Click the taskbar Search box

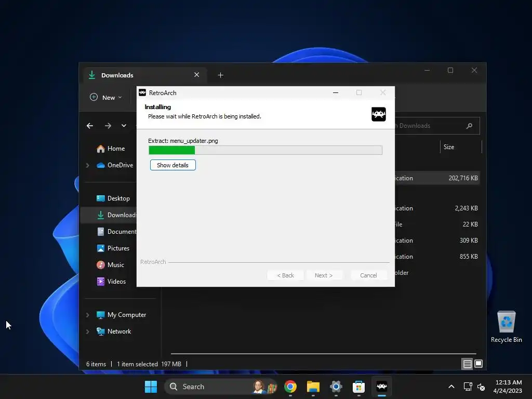(220, 387)
